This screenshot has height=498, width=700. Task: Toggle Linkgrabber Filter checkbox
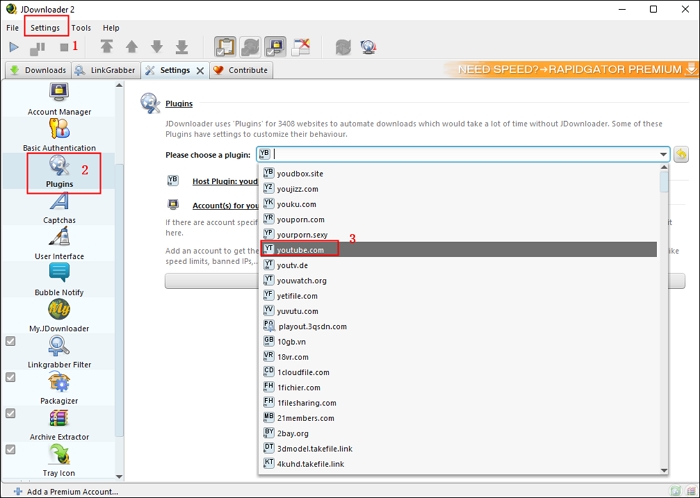pyautogui.click(x=10, y=341)
